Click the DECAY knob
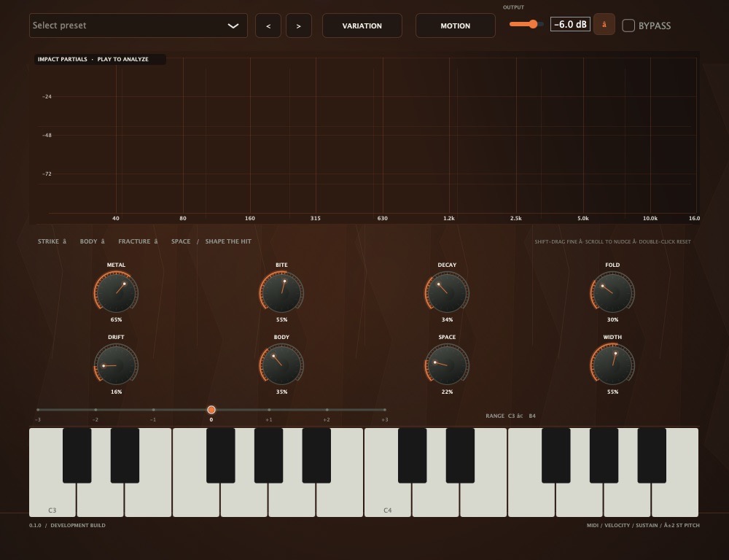This screenshot has width=729, height=560. pos(447,293)
